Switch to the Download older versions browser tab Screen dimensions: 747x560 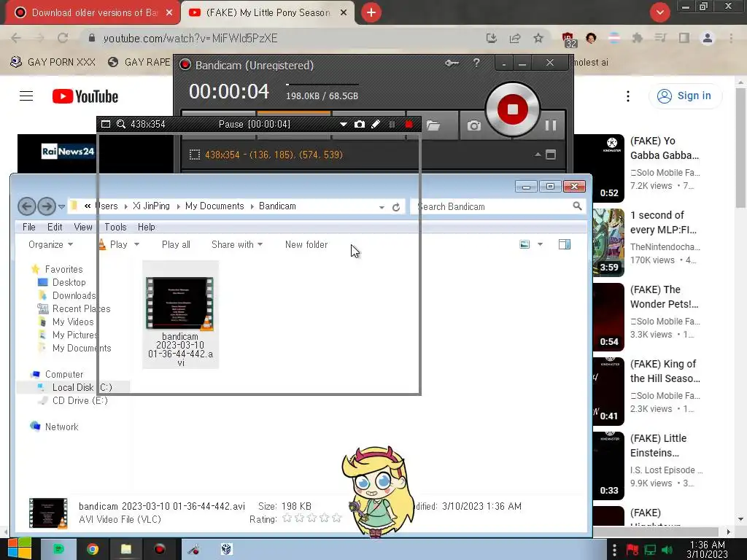[93, 13]
